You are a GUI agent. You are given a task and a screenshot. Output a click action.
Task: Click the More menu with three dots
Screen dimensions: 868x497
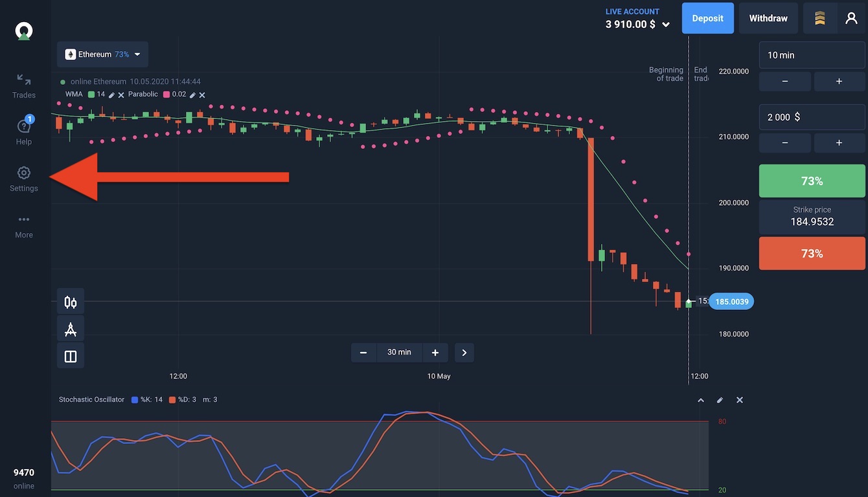[x=24, y=226]
